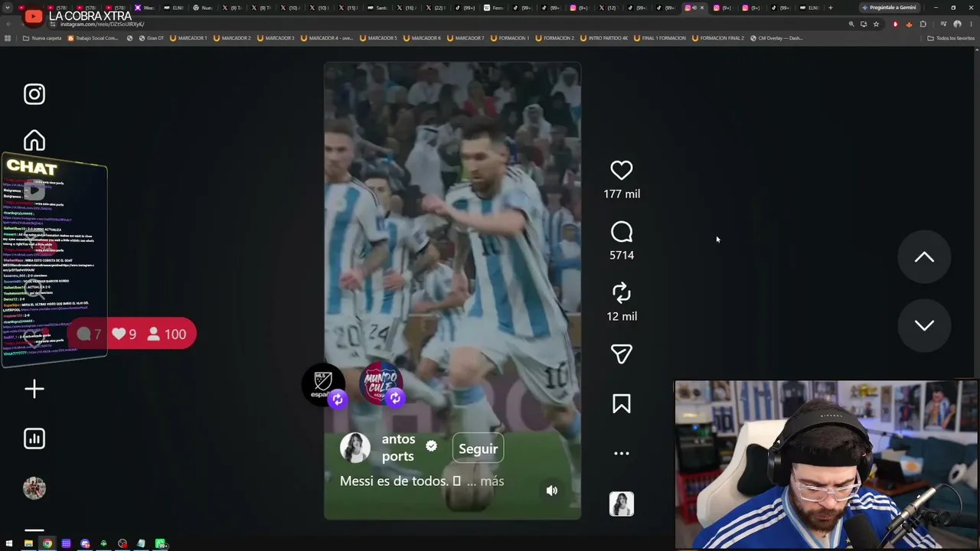Follow antosports with the Seguir button
Image resolution: width=980 pixels, height=551 pixels.
pyautogui.click(x=479, y=448)
